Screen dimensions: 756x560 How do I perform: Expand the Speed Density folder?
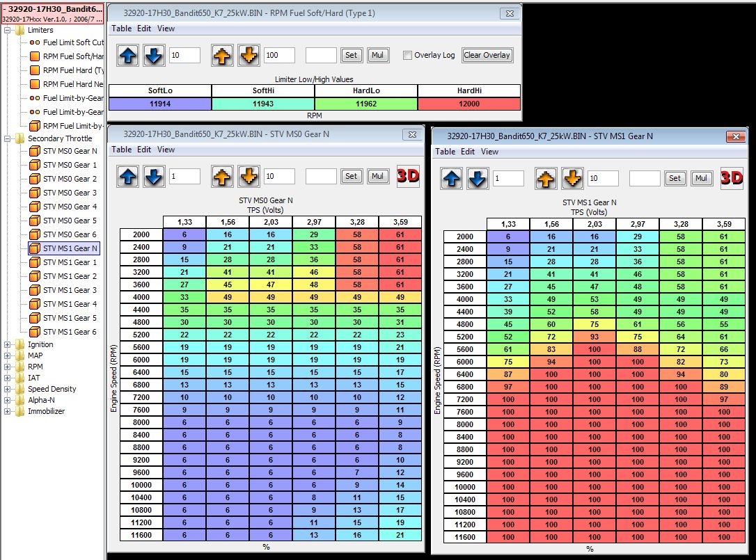tap(8, 389)
